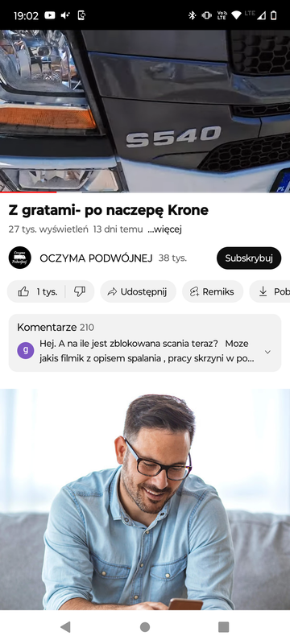Open the Komentarze 210 section header
This screenshot has width=290, height=644.
pyautogui.click(x=56, y=328)
